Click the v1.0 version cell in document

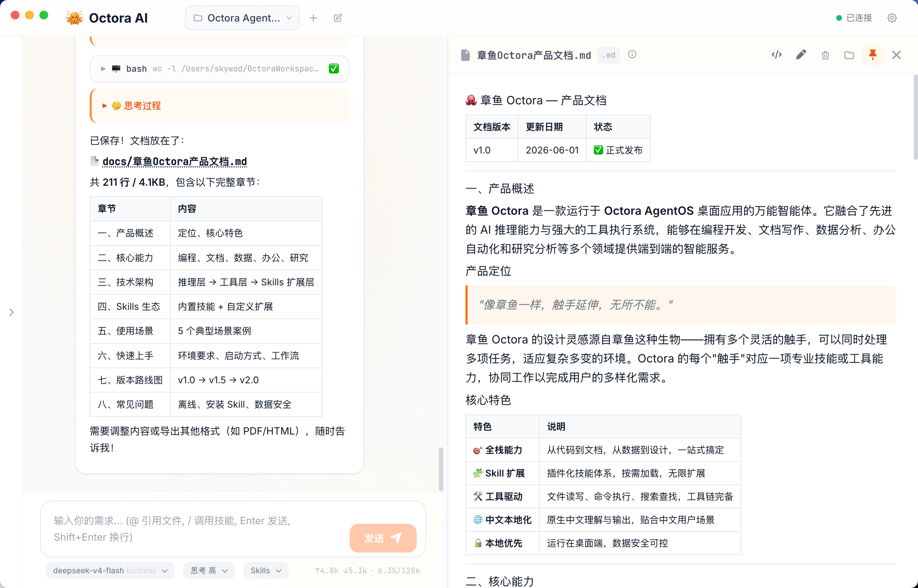(x=492, y=150)
